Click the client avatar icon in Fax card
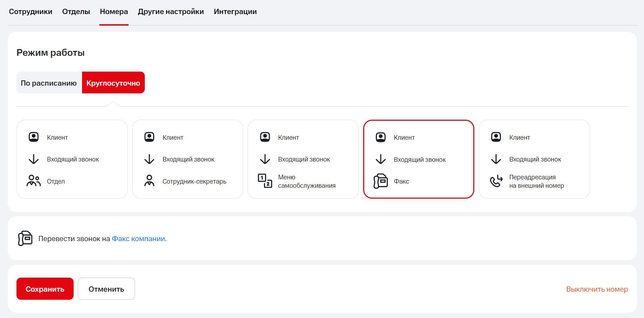This screenshot has width=644, height=318. tap(381, 137)
